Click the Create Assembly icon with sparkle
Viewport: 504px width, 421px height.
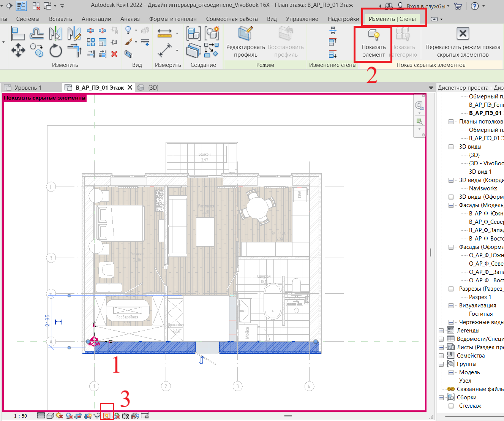point(212,33)
